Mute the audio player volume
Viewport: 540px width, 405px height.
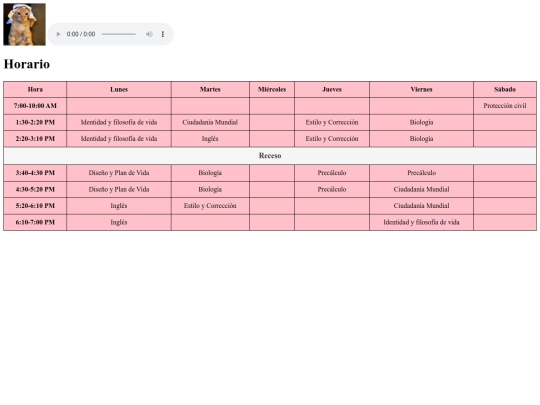click(149, 34)
